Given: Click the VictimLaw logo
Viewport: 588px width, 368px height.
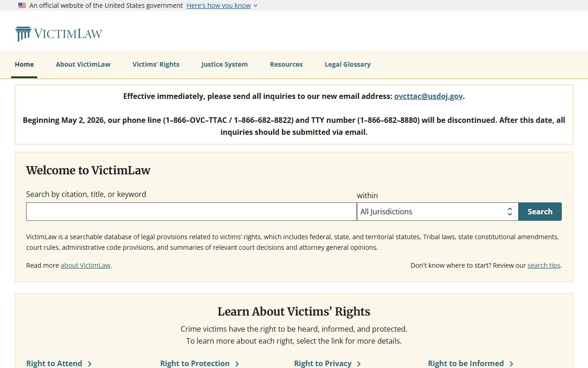Looking at the screenshot, I should (58, 34).
